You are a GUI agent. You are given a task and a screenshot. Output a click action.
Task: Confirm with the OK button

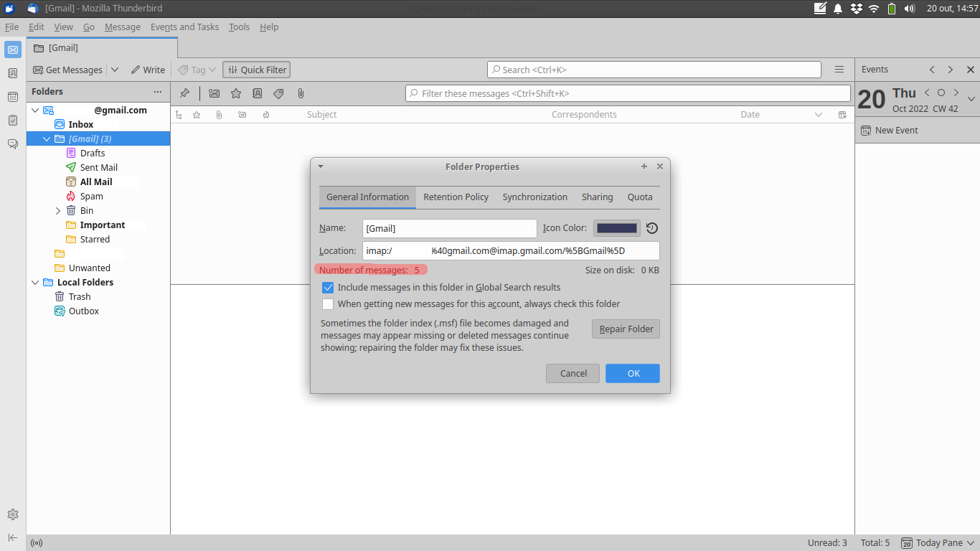point(633,373)
